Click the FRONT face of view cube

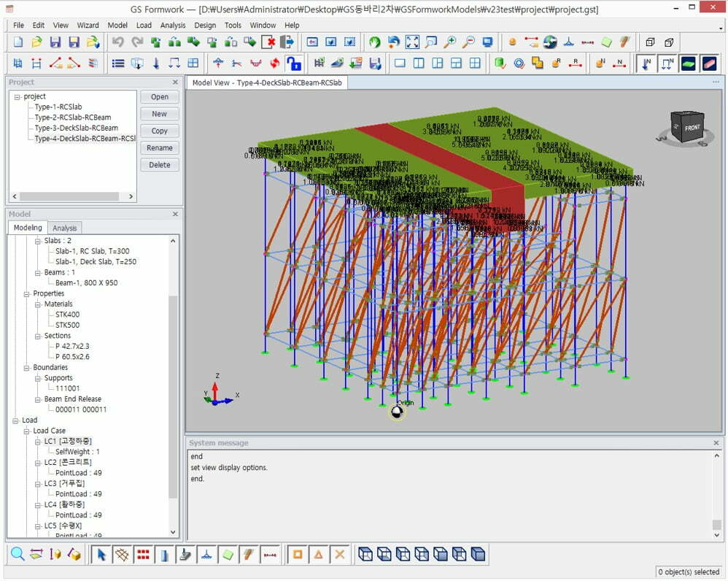pyautogui.click(x=692, y=128)
